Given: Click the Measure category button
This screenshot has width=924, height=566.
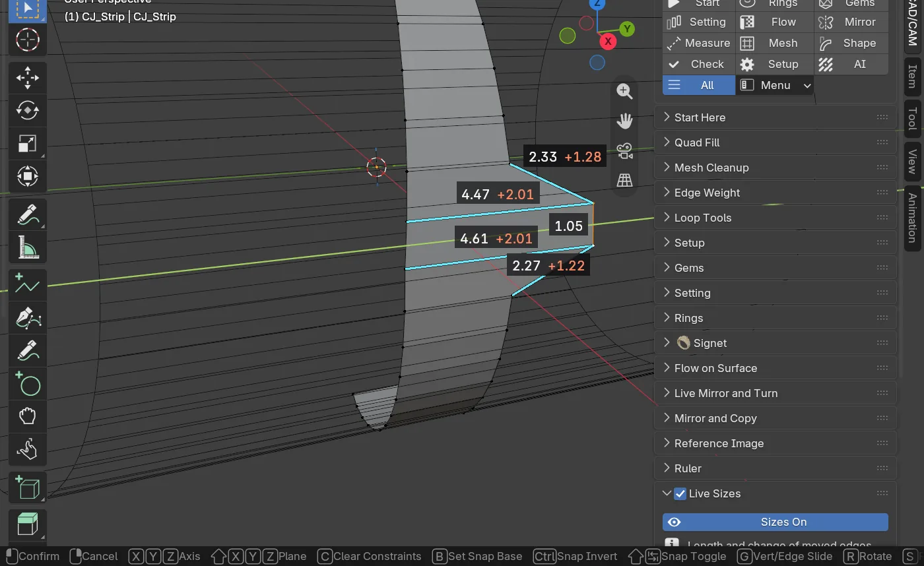Looking at the screenshot, I should 699,43.
